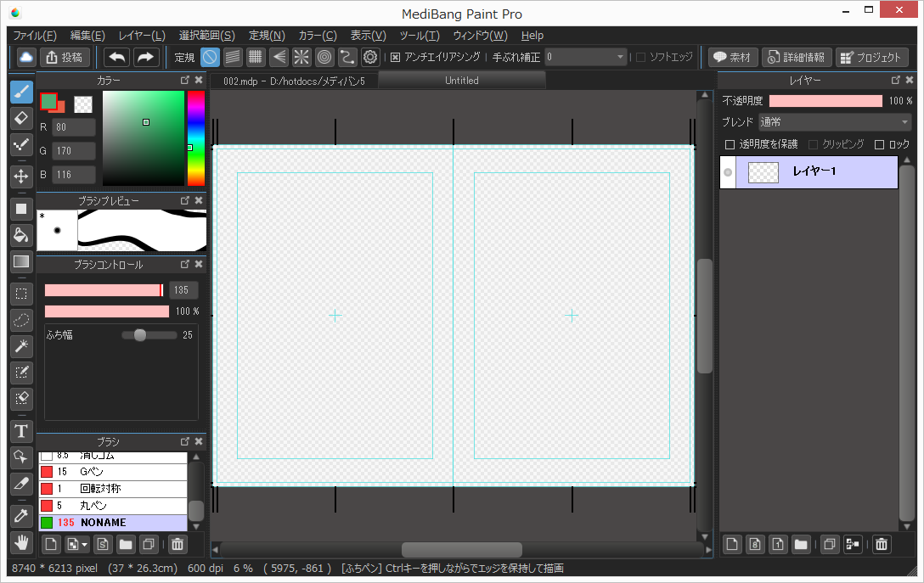This screenshot has width=924, height=583.
Task: Open the 表示(V) menu
Action: pos(369,36)
